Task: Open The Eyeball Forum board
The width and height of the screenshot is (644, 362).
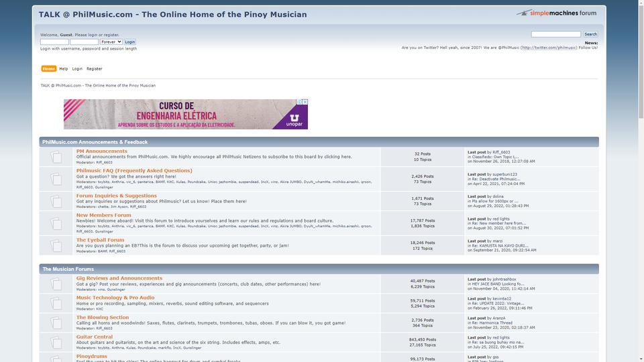Action: (100, 240)
